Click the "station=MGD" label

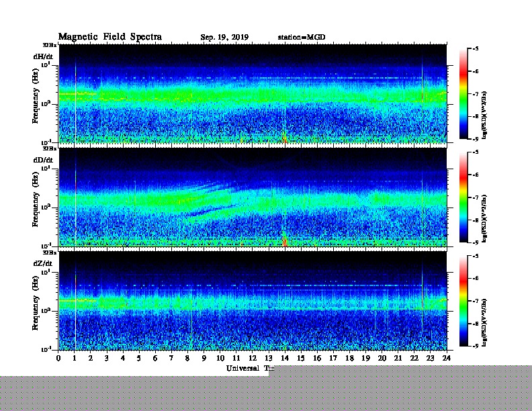302,37
